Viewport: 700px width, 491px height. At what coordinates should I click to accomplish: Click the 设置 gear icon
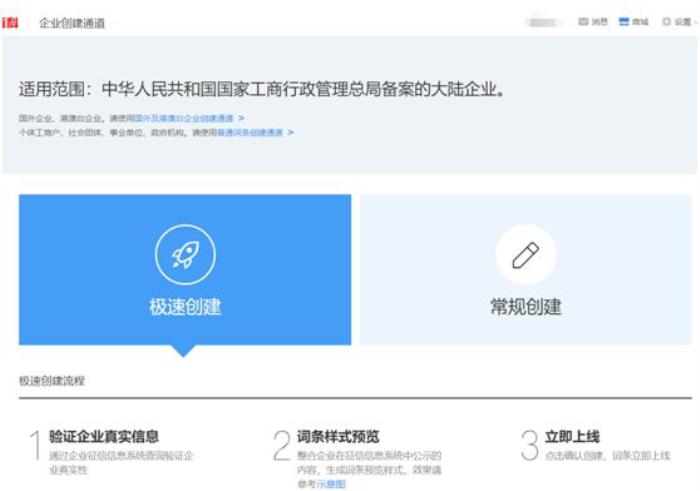667,21
